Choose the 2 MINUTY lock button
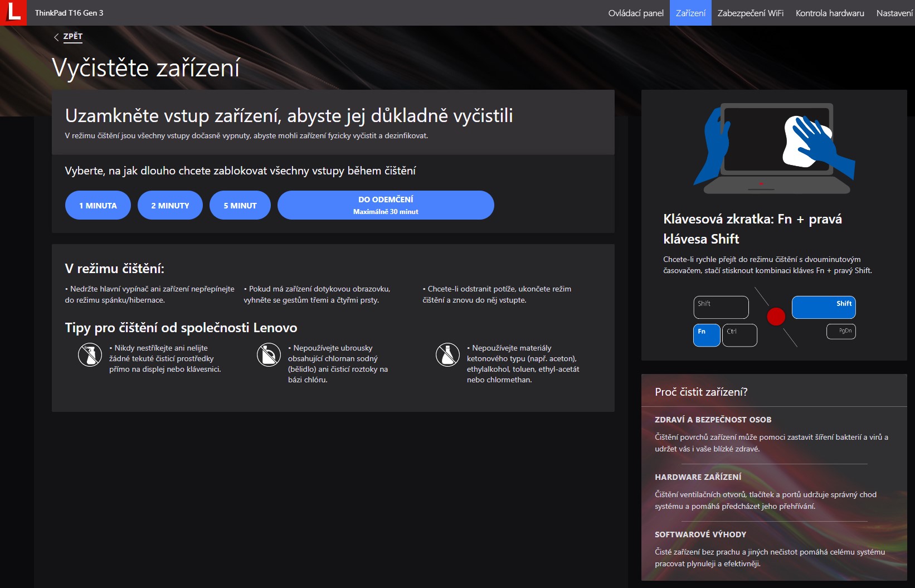Image resolution: width=915 pixels, height=588 pixels. (x=170, y=205)
